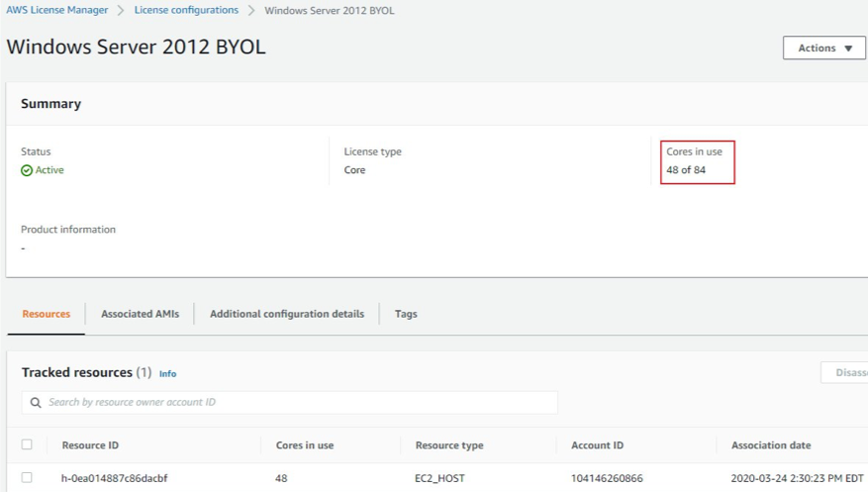Click the Product information label
Screen dimensions: 868x492
[68, 229]
